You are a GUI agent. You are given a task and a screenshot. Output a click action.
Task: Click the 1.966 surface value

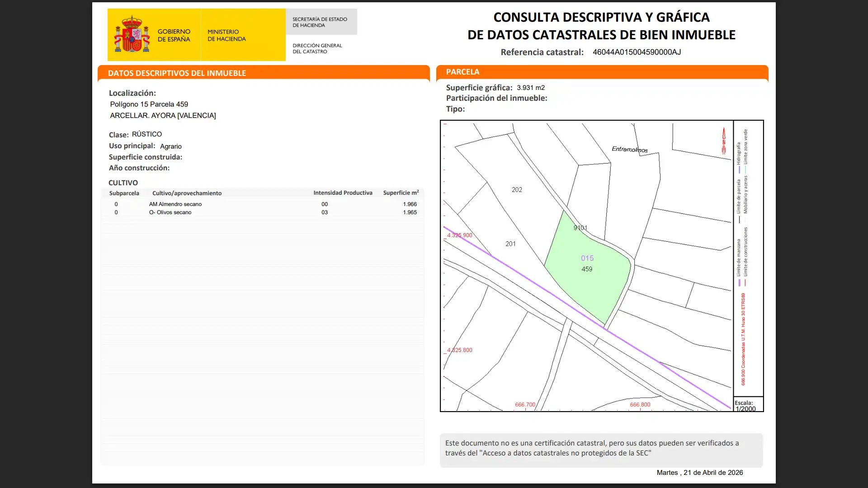pos(410,204)
